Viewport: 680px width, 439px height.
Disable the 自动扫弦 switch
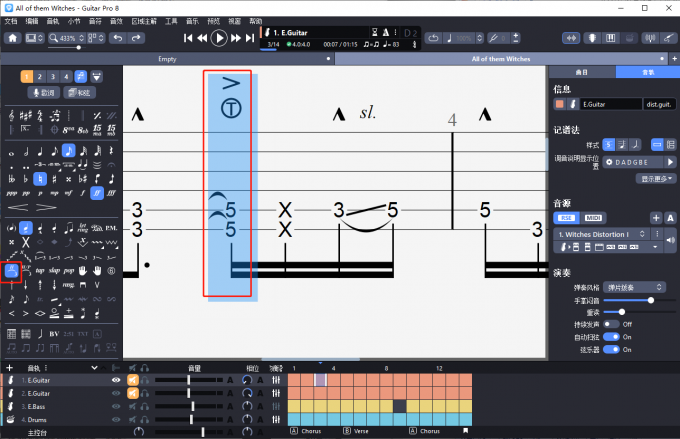click(613, 337)
